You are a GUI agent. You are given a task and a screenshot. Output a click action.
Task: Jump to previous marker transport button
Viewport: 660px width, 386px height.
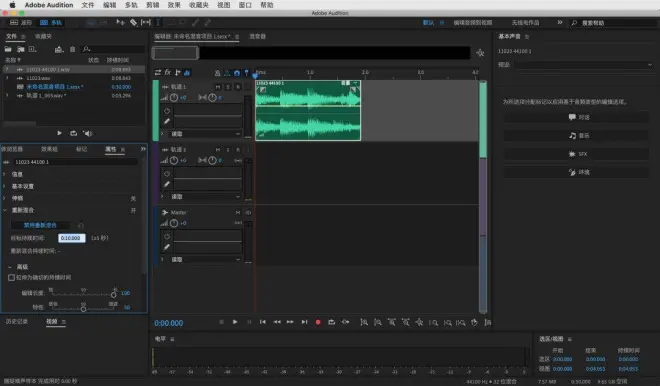(x=263, y=322)
